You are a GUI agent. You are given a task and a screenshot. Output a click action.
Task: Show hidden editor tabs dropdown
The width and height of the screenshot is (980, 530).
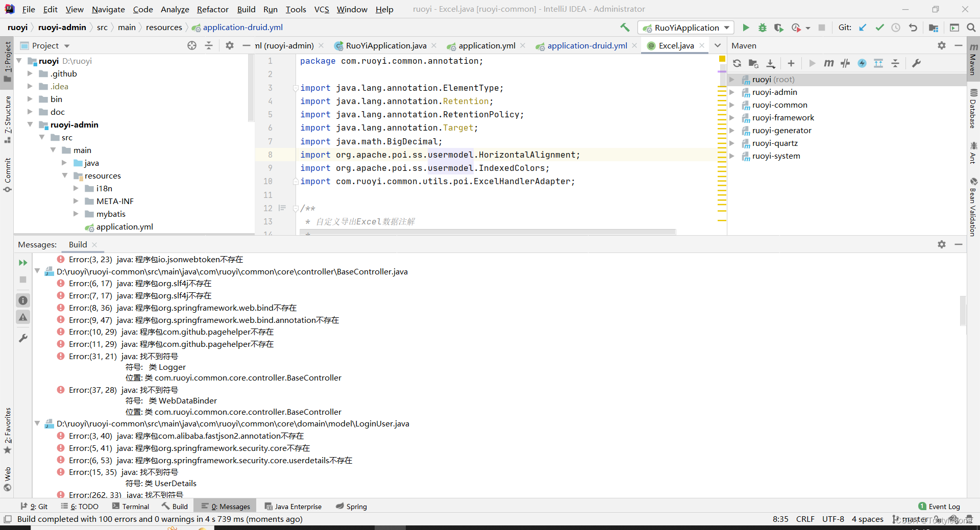(x=718, y=45)
